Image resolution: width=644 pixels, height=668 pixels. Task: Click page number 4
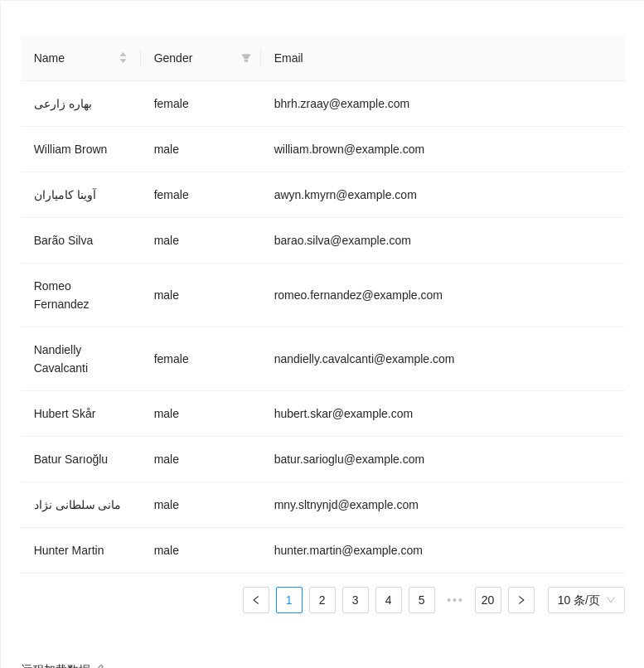389,600
